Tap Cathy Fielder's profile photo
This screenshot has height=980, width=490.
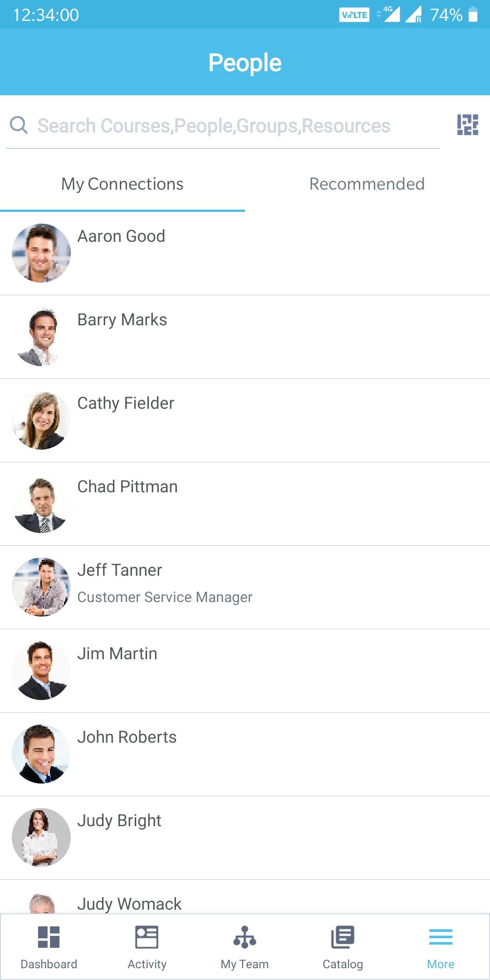click(x=41, y=421)
